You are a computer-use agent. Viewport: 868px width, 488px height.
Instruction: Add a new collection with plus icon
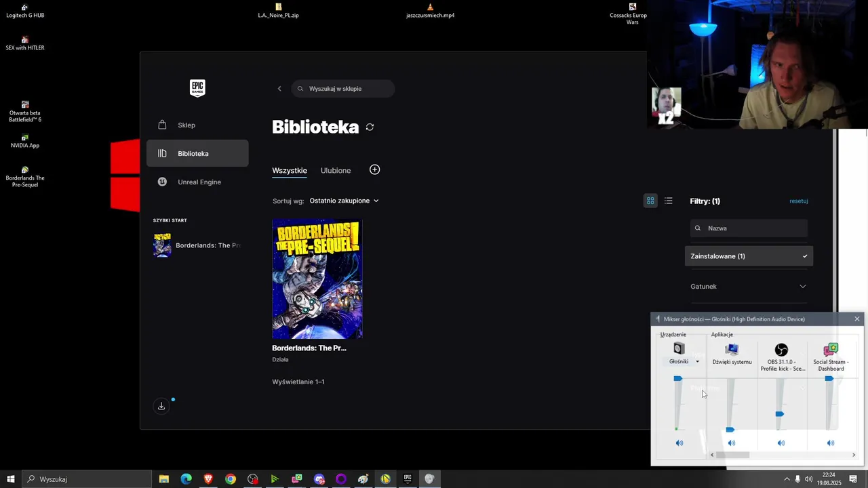coord(374,169)
